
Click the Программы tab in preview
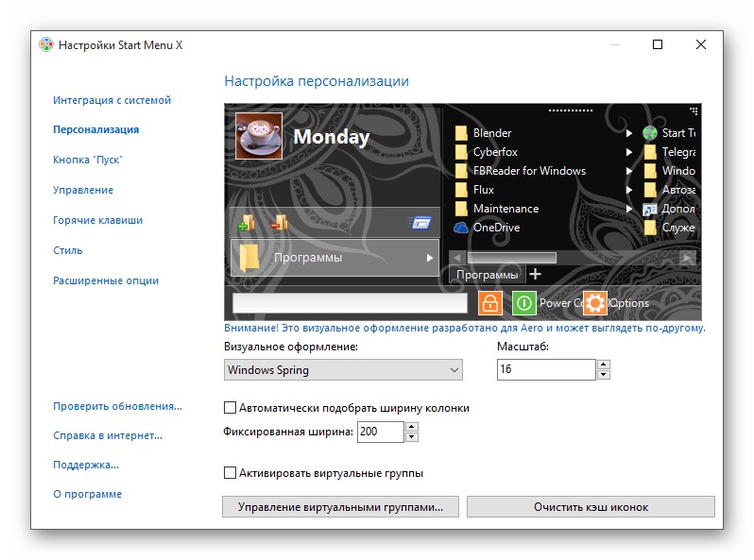click(488, 275)
